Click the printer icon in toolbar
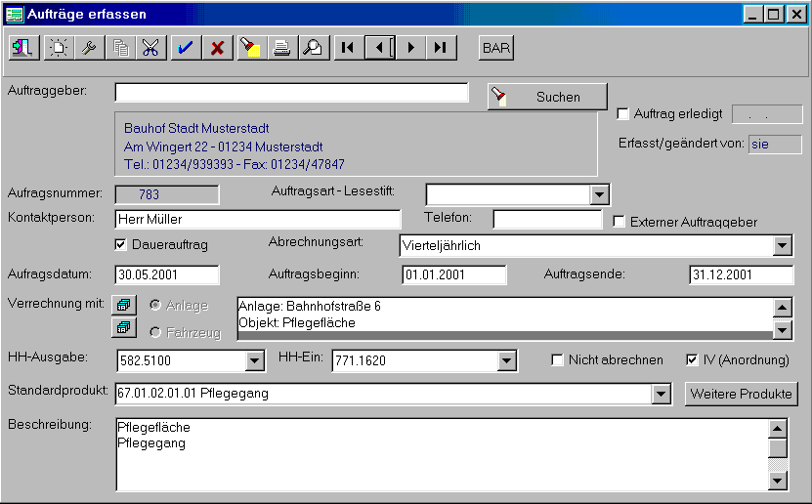This screenshot has width=812, height=504. coord(281,48)
